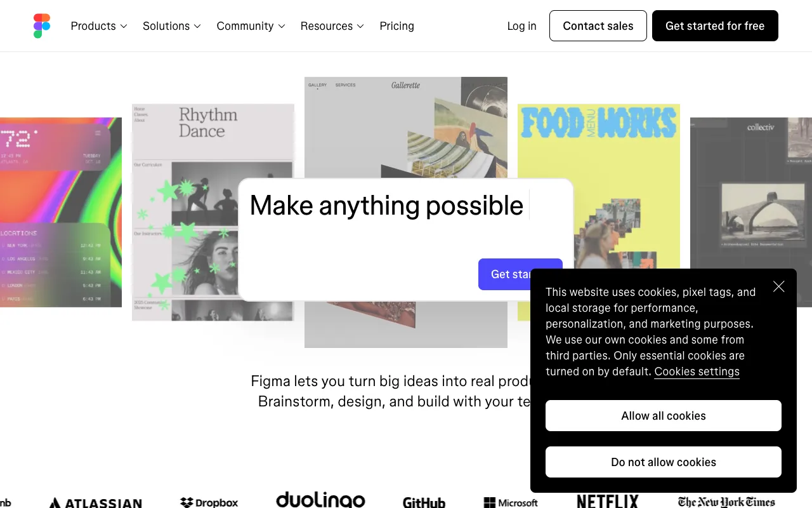Click Get started for free
Image resolution: width=812 pixels, height=508 pixels.
click(715, 26)
